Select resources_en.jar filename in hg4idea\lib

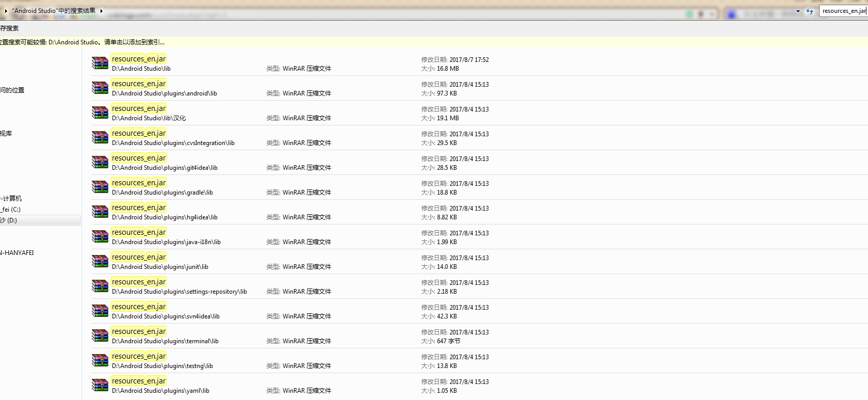pos(139,207)
